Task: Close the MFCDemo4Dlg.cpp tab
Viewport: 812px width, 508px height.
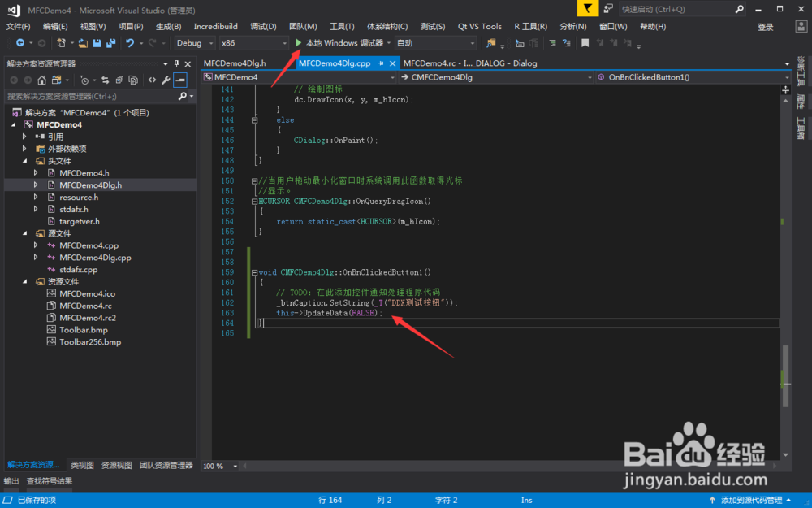Action: click(x=392, y=63)
